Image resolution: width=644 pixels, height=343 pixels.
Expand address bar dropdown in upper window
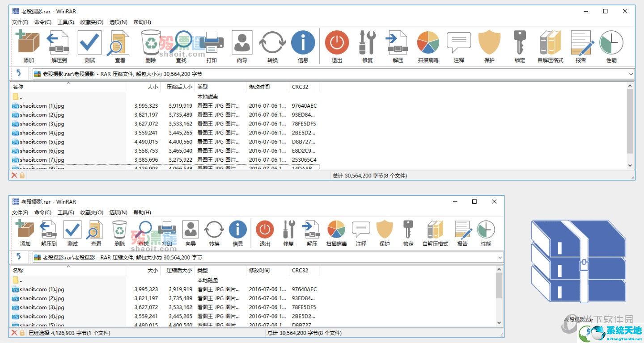pos(631,74)
